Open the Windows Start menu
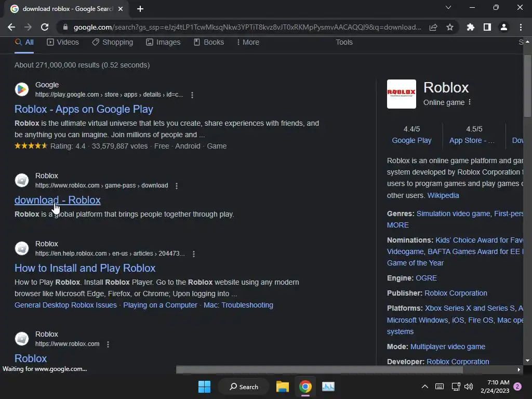 coord(204,387)
